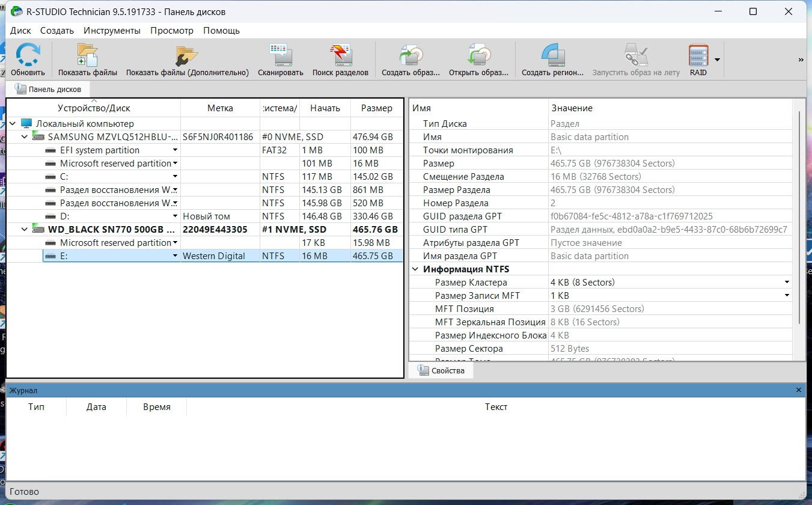This screenshot has width=812, height=505.
Task: Click the Открыть образ icon
Action: click(x=478, y=55)
